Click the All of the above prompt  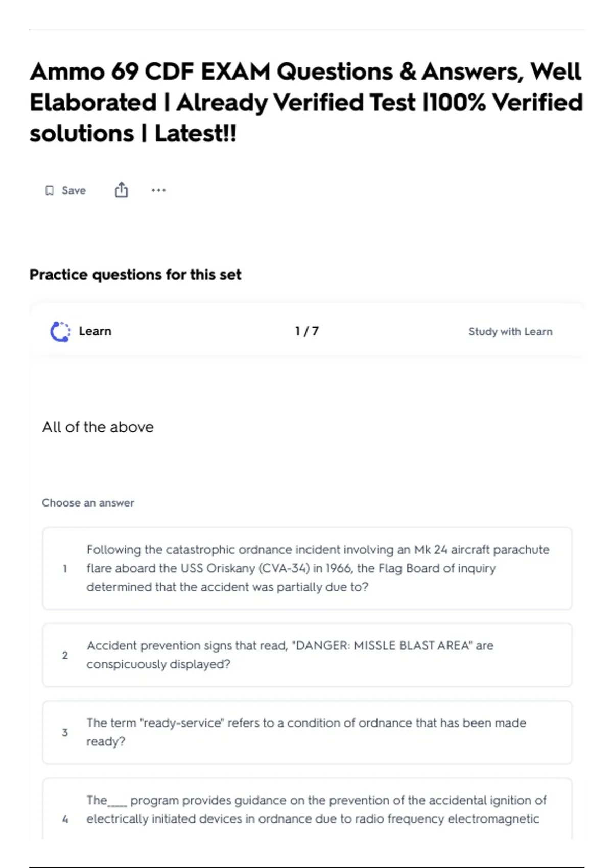click(98, 427)
